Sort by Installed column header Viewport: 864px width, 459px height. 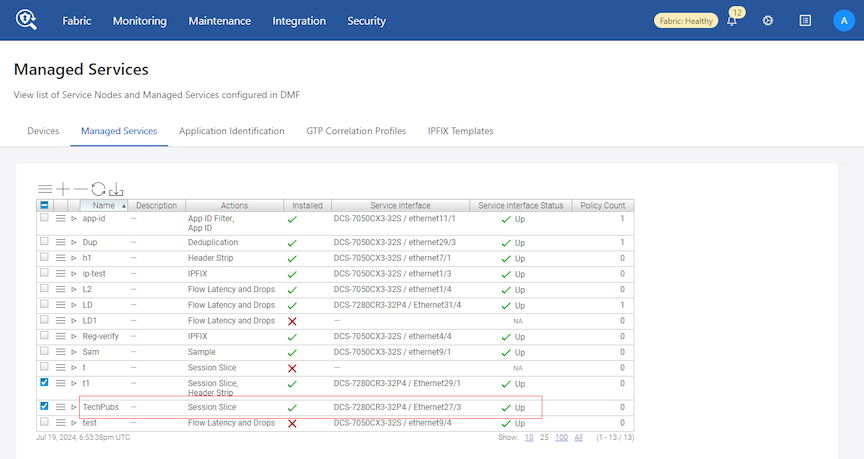click(307, 206)
